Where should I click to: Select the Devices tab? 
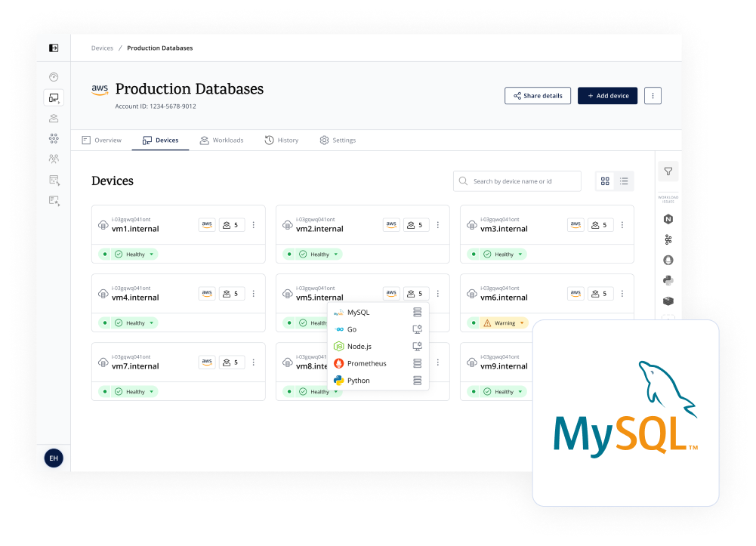pos(161,140)
